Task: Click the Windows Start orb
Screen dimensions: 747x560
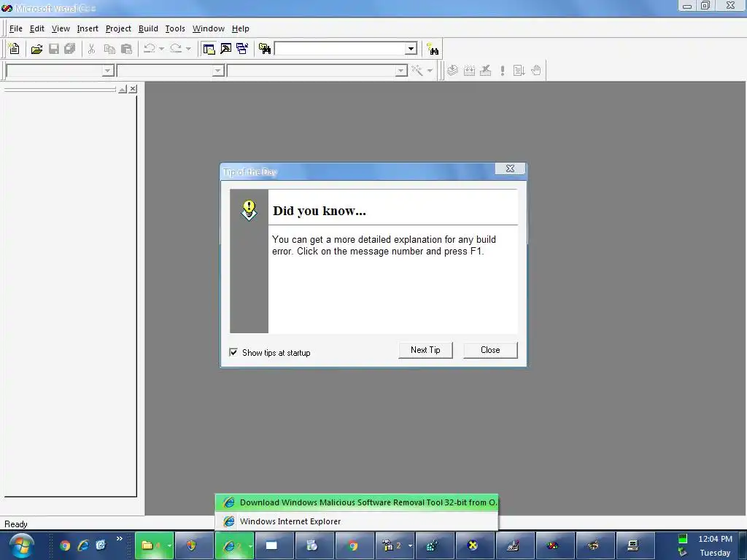Action: click(x=22, y=545)
